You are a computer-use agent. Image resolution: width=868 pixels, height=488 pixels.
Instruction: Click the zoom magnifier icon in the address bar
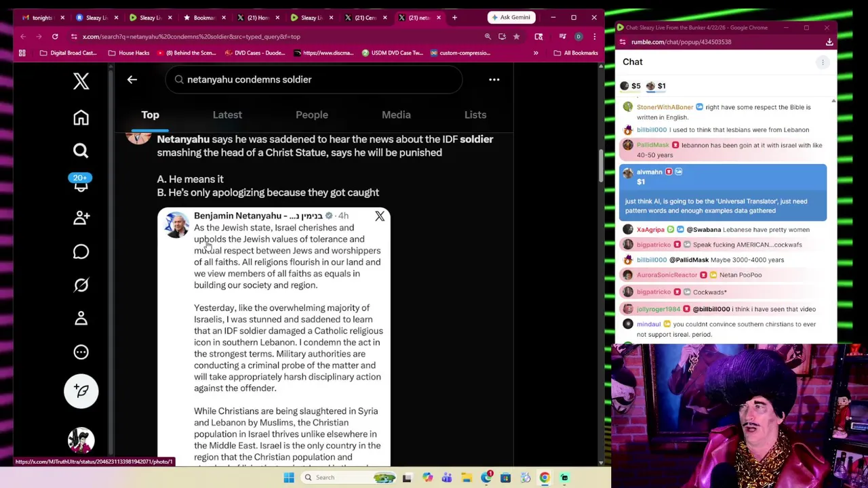pyautogui.click(x=488, y=37)
